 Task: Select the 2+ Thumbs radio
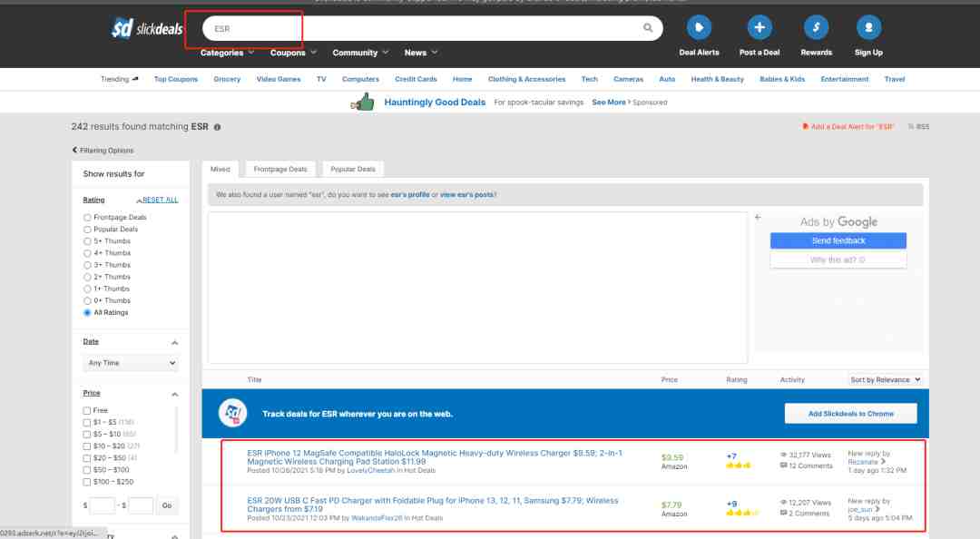click(87, 277)
